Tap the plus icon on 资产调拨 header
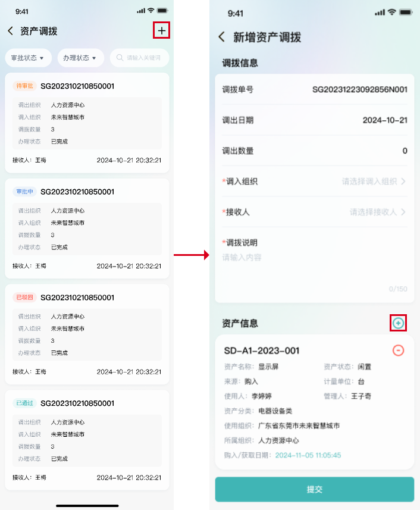Screen dimensions: 420x510 coord(162,30)
